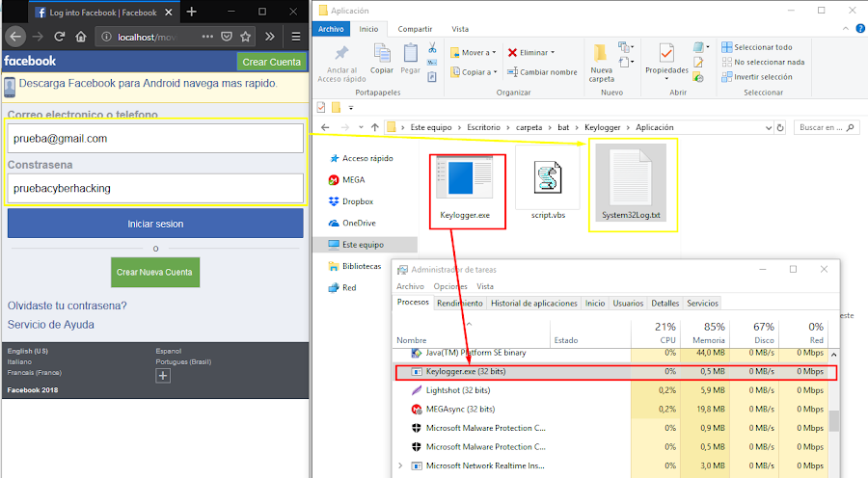Click the Buscar en search box
The image size is (868, 478).
[827, 127]
